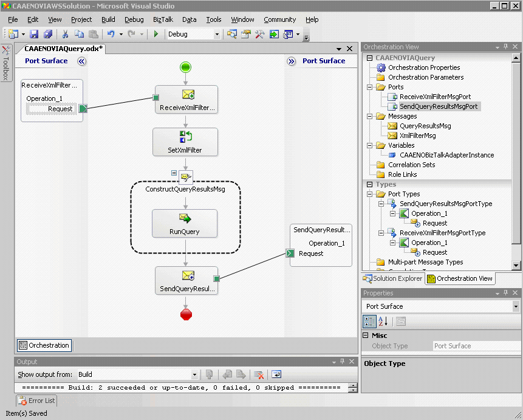The image size is (523, 420).
Task: Click the Save All toolbar icon
Action: 48,34
